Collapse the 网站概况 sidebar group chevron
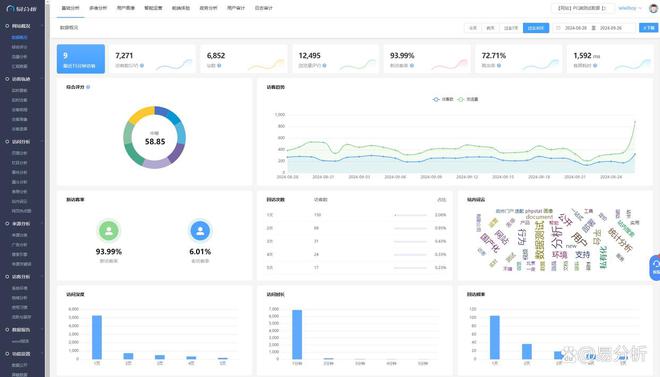The width and height of the screenshot is (660, 377). 42,26
